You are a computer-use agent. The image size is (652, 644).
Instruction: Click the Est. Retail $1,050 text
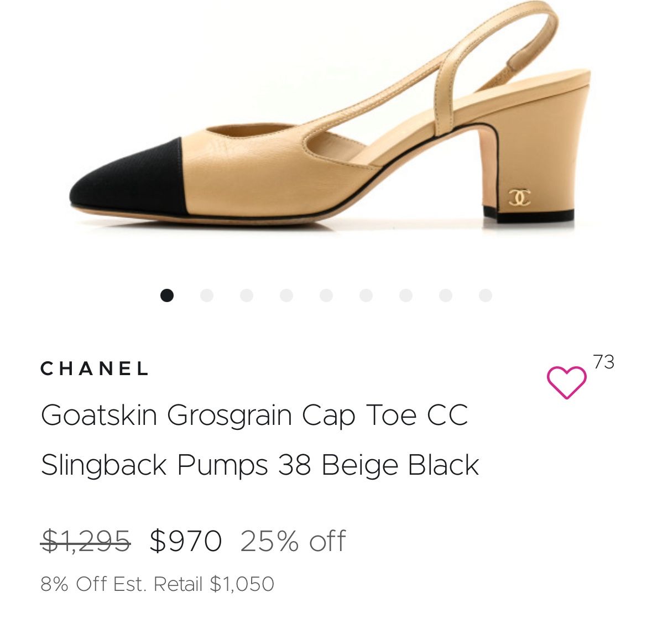157,584
